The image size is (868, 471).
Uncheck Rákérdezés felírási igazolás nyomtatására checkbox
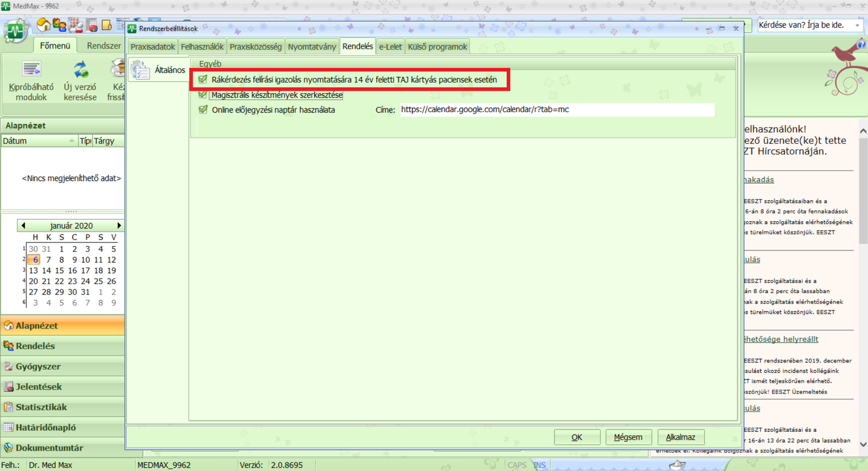pos(203,80)
